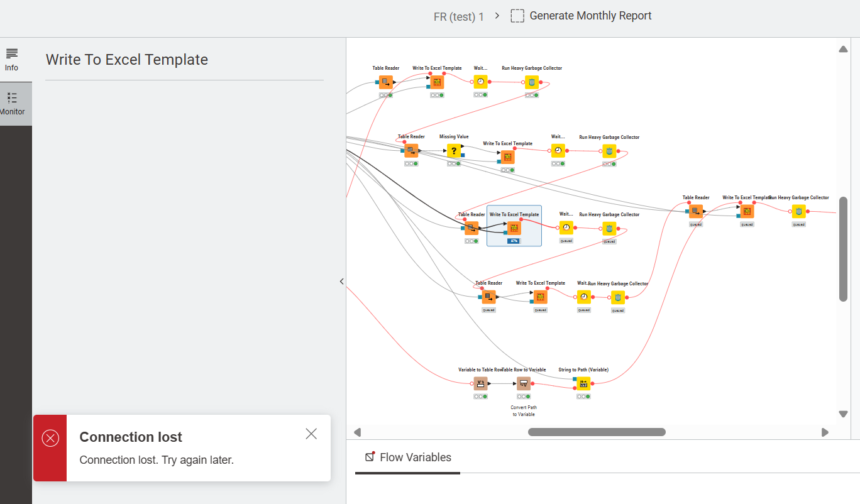Select the Table Row to Variable node

tap(524, 383)
